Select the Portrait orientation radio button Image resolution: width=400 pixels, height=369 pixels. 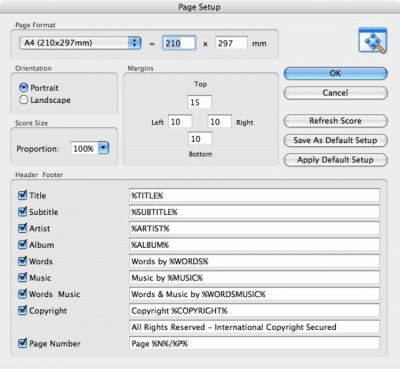tap(23, 88)
